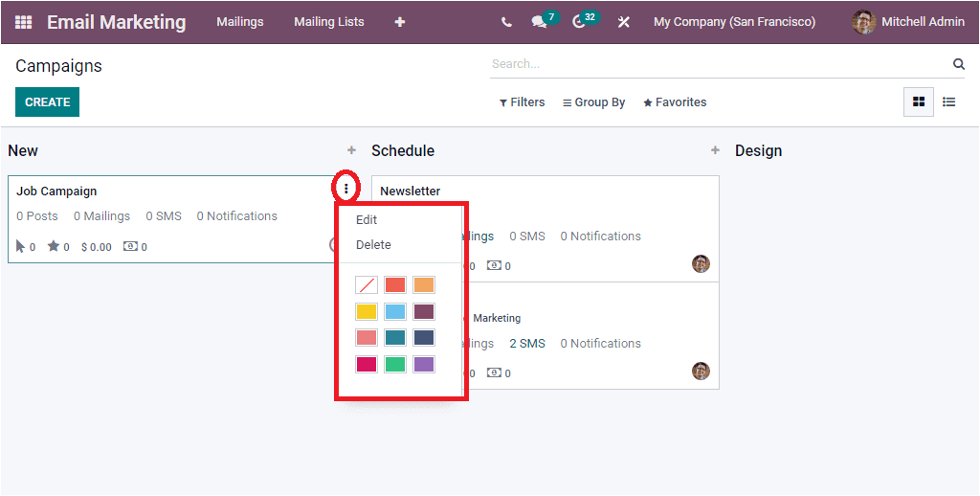Image resolution: width=980 pixels, height=496 pixels.
Task: Pick the yellow color swatch
Action: pyautogui.click(x=367, y=311)
